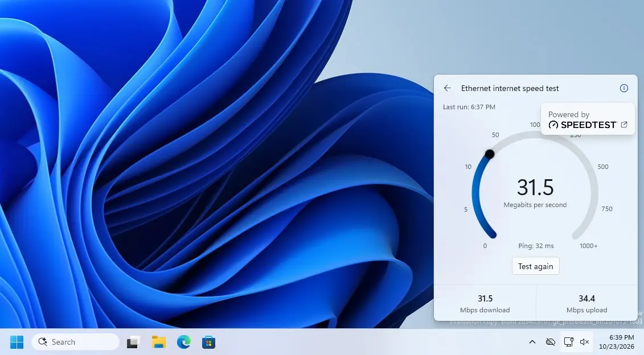Open Microsoft Store from taskbar

208,342
